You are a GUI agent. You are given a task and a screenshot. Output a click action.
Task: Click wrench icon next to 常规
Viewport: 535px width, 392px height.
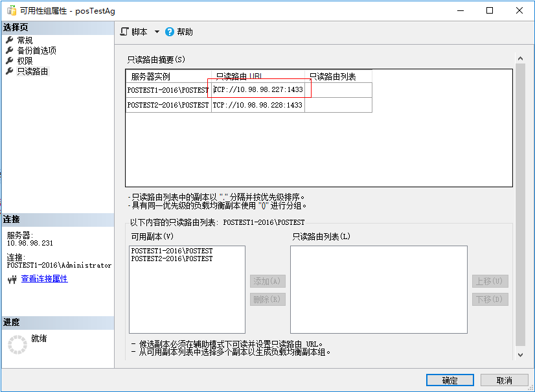pyautogui.click(x=10, y=40)
